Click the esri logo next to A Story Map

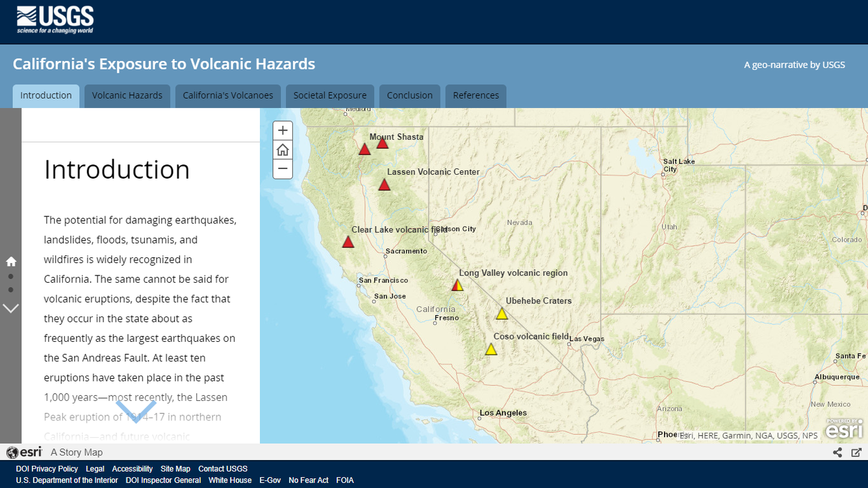click(x=24, y=452)
